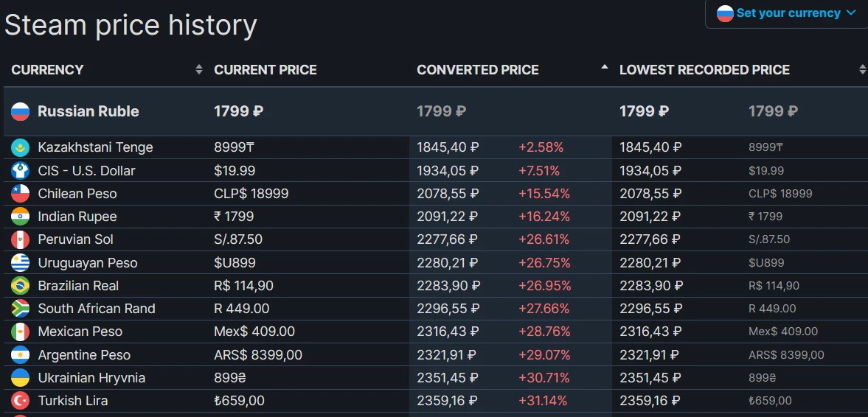
Task: Click Chilean Peso flag icon
Action: point(21,194)
